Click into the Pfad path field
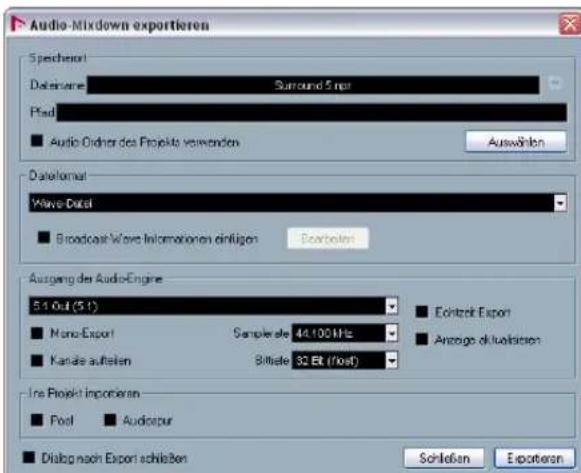The image size is (581, 473). [311, 112]
